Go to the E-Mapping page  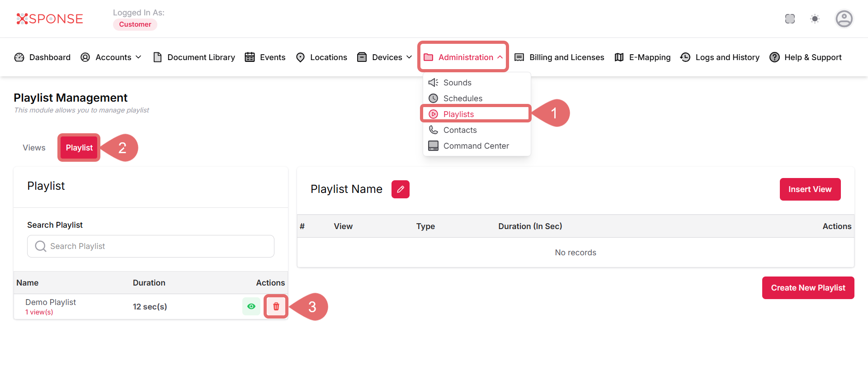tap(642, 57)
